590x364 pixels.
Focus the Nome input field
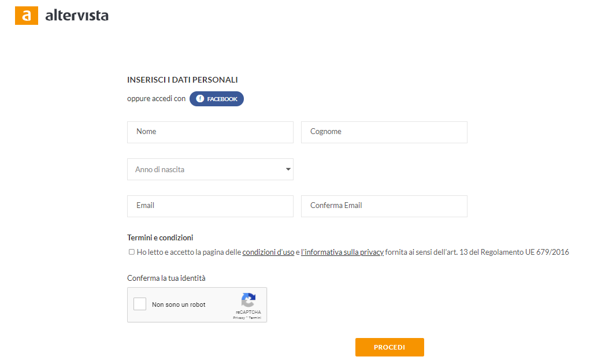click(x=210, y=132)
